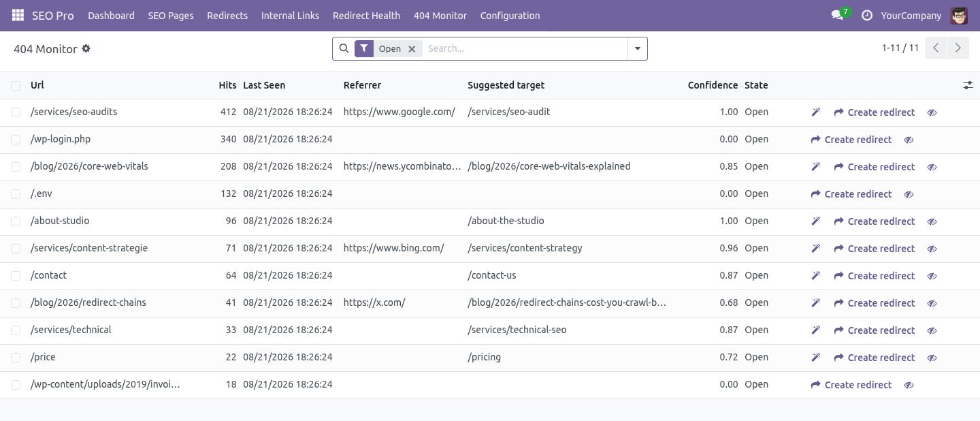Click the gear icon next to 404 Monitor title
Viewport: 980px width, 421px height.
point(86,48)
